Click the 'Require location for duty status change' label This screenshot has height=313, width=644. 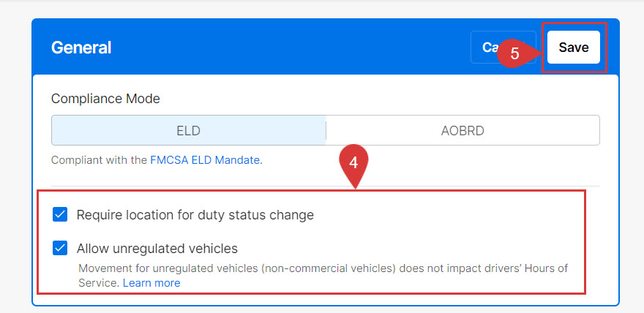point(195,215)
